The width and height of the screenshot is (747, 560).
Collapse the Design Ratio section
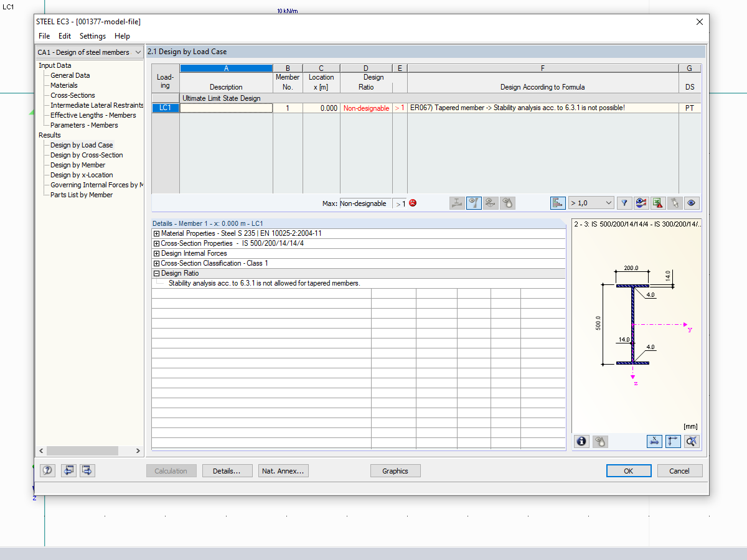pos(156,273)
